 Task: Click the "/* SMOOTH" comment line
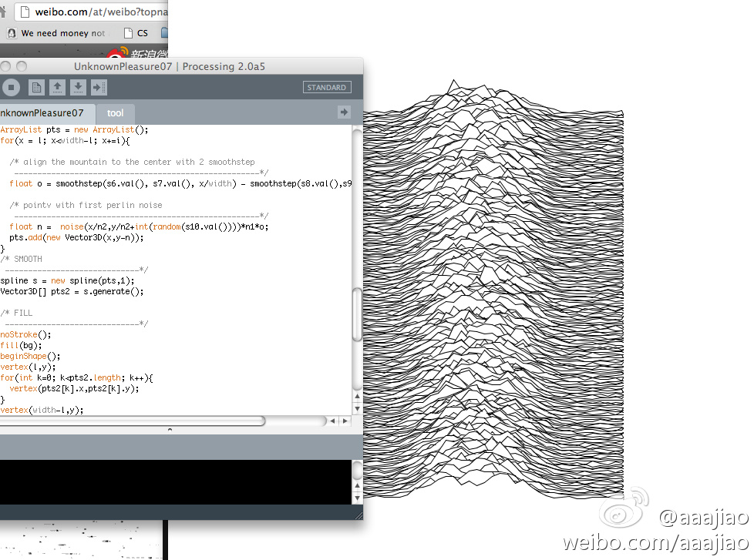pos(21,260)
